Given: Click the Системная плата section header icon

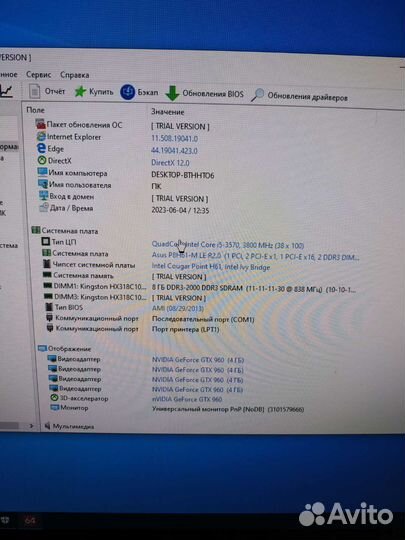Looking at the screenshot, I should coord(35,230).
